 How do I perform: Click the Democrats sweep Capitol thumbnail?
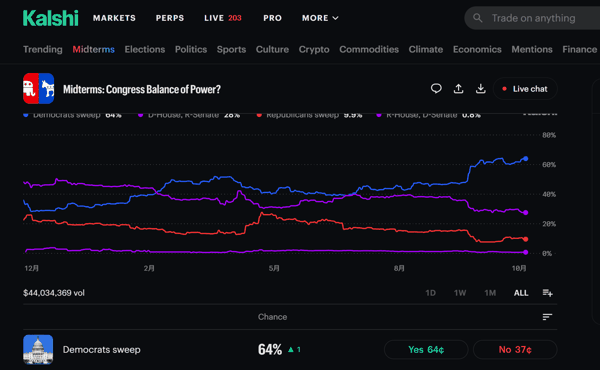pyautogui.click(x=38, y=349)
